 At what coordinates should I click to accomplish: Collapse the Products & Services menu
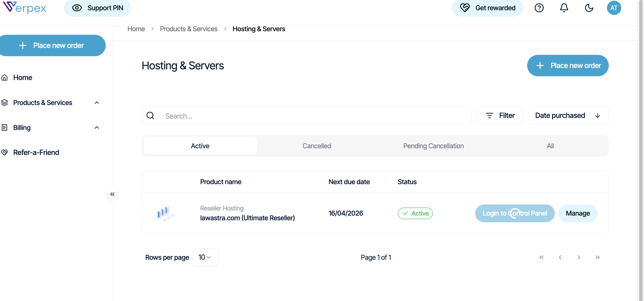pyautogui.click(x=97, y=103)
